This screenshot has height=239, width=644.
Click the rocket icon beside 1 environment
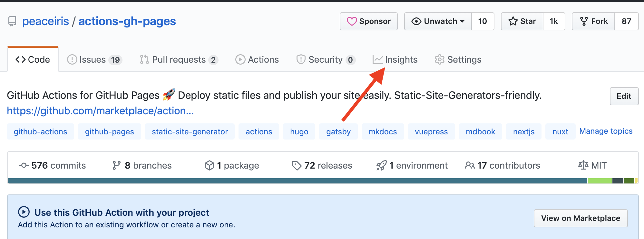381,165
